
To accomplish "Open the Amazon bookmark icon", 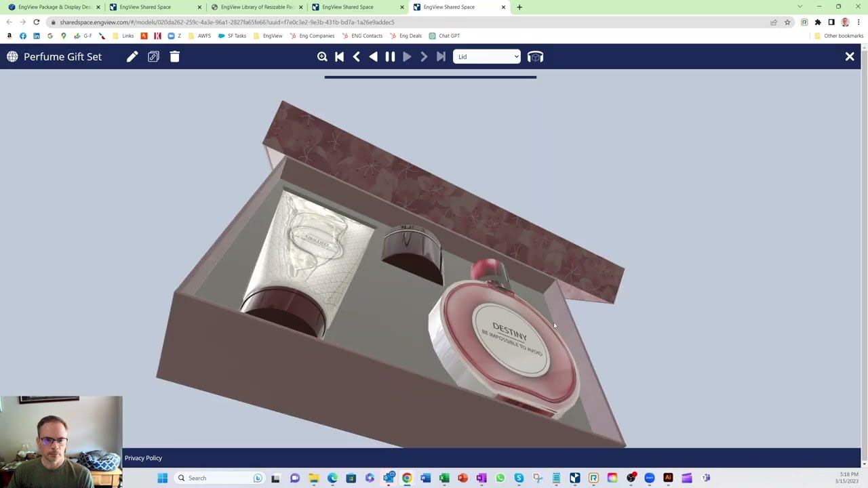I will [x=9, y=36].
